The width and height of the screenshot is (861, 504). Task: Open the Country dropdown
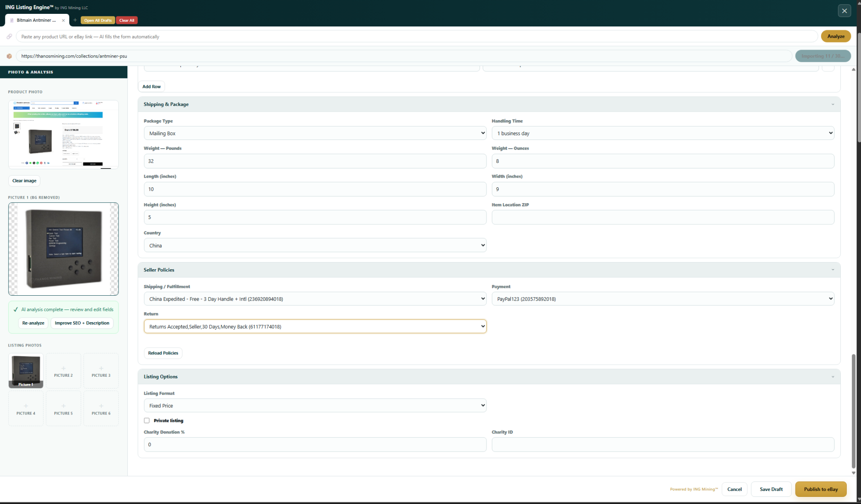[x=315, y=245]
